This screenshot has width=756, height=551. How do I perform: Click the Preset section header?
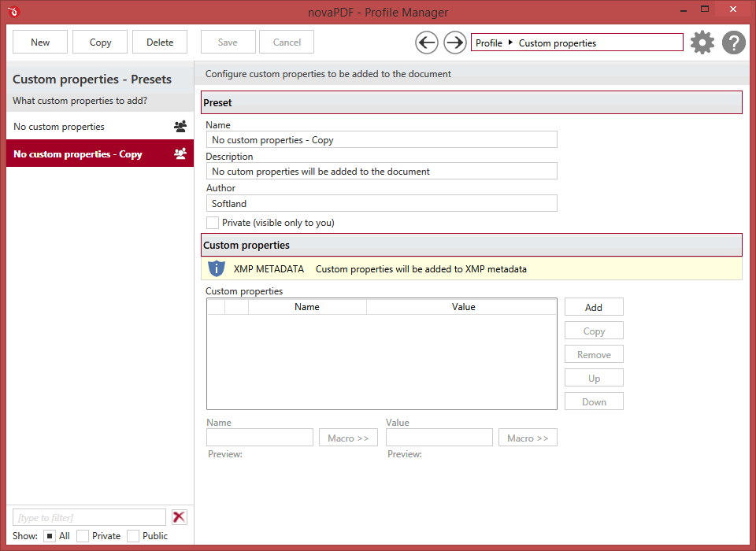pyautogui.click(x=472, y=102)
